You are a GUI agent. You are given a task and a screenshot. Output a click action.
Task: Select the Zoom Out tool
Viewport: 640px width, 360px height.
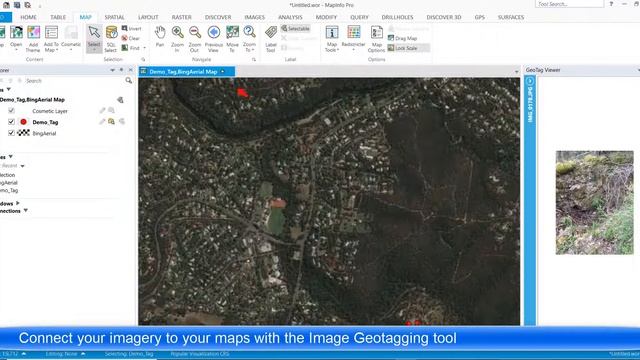195,38
